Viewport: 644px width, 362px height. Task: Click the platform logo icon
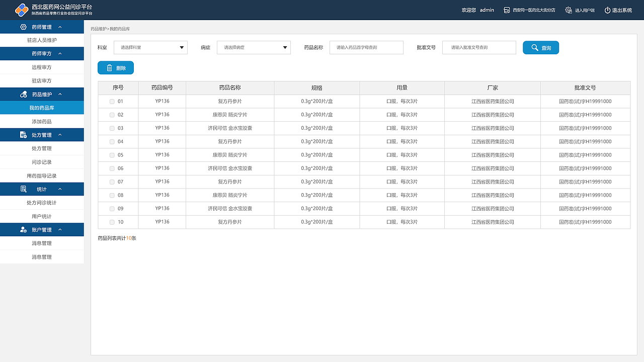coord(22,10)
